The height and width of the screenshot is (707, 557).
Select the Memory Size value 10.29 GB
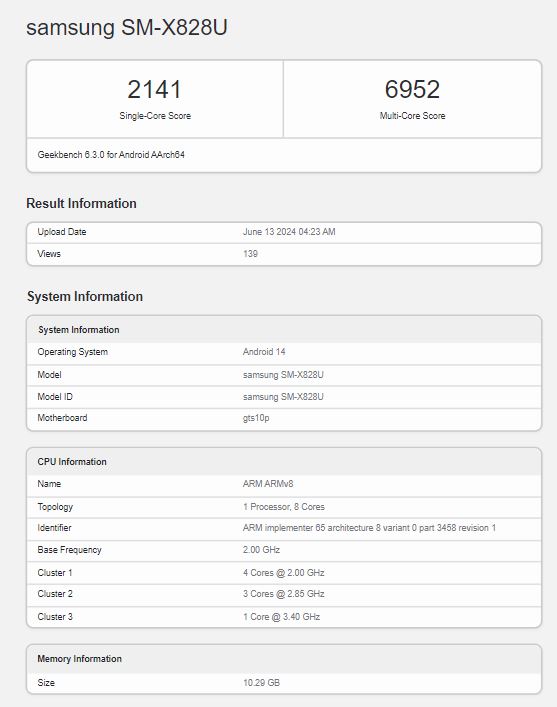(261, 683)
